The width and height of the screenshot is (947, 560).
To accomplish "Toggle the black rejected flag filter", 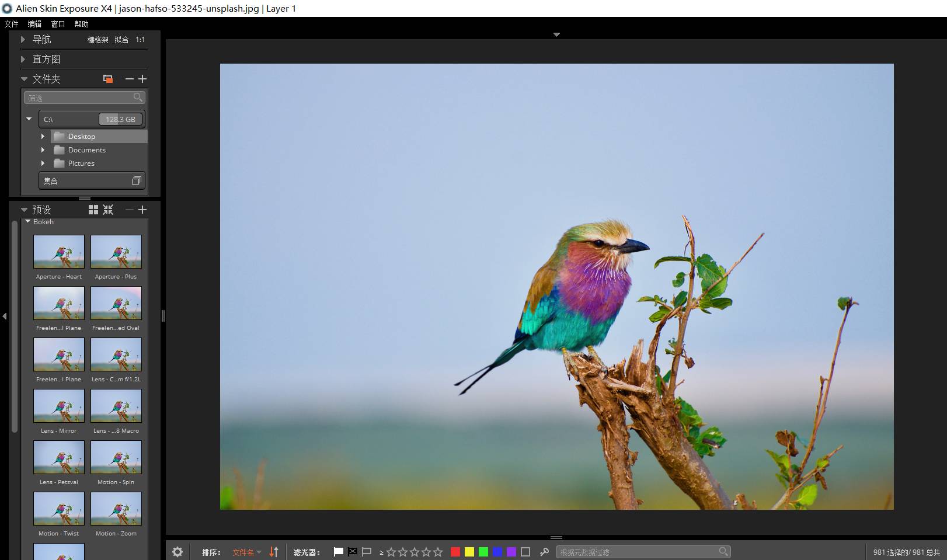I will 353,552.
